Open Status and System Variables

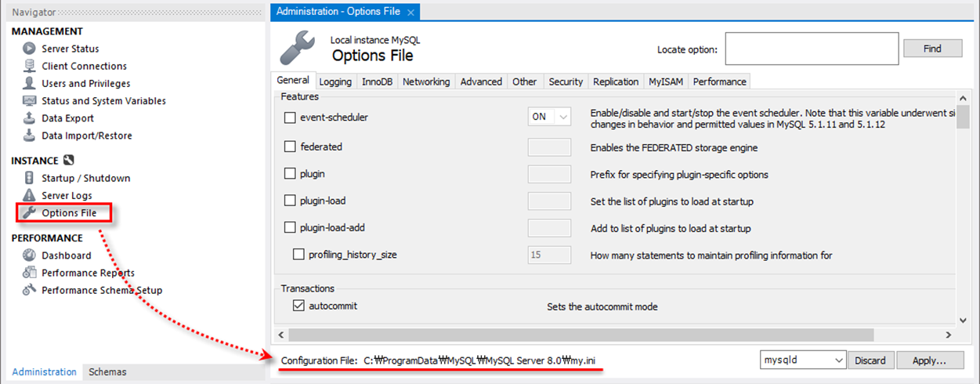pyautogui.click(x=103, y=100)
